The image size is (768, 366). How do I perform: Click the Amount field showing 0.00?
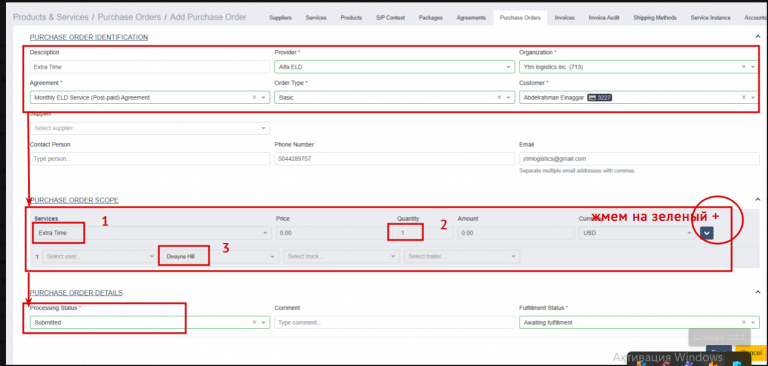pos(516,233)
